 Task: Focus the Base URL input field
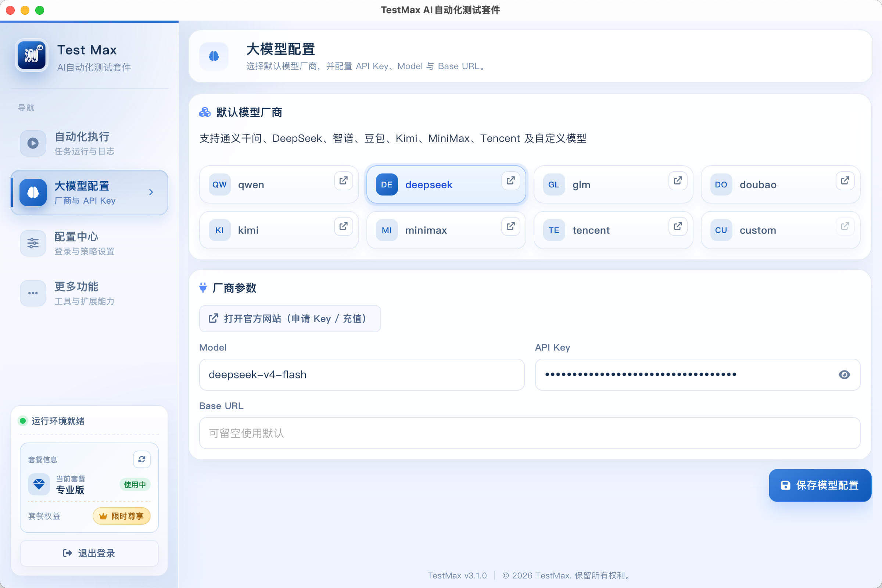(x=530, y=433)
